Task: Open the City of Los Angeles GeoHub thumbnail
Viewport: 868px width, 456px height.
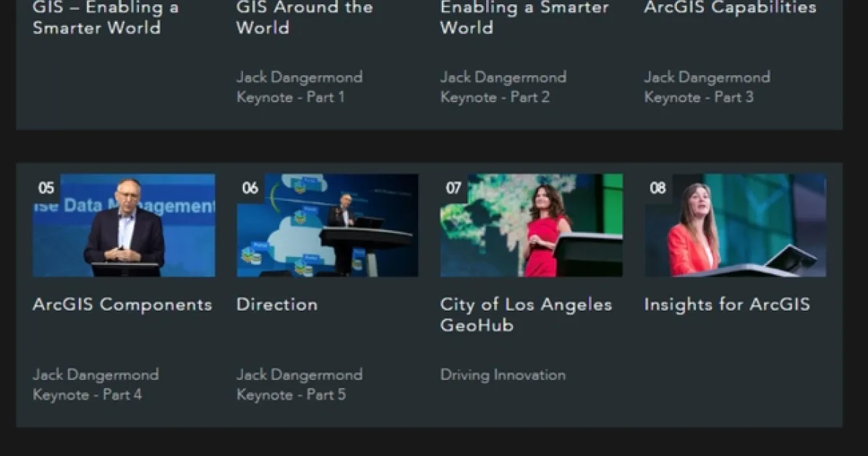Action: coord(532,225)
